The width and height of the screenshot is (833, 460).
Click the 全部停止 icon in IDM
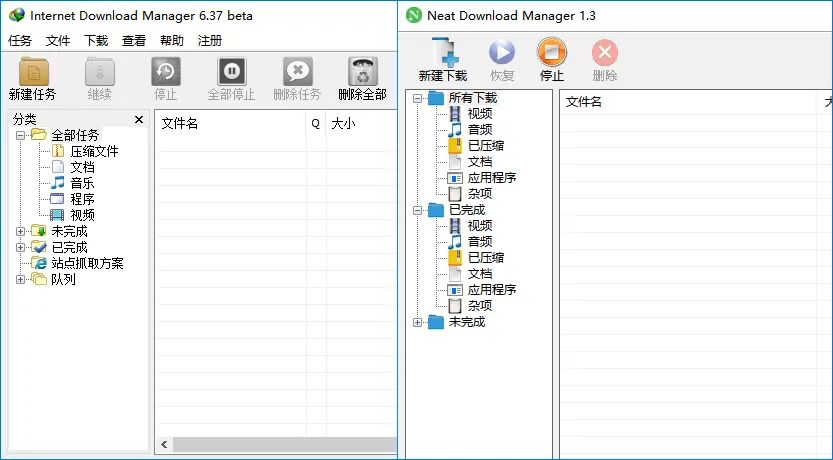click(x=232, y=71)
